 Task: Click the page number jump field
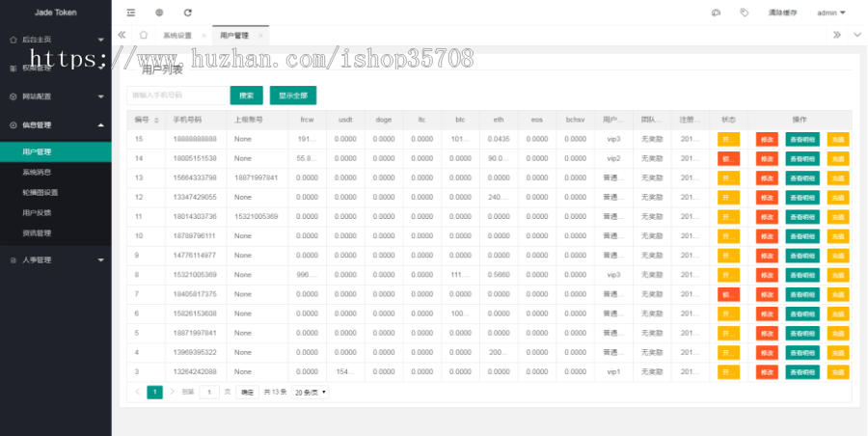[x=209, y=393]
